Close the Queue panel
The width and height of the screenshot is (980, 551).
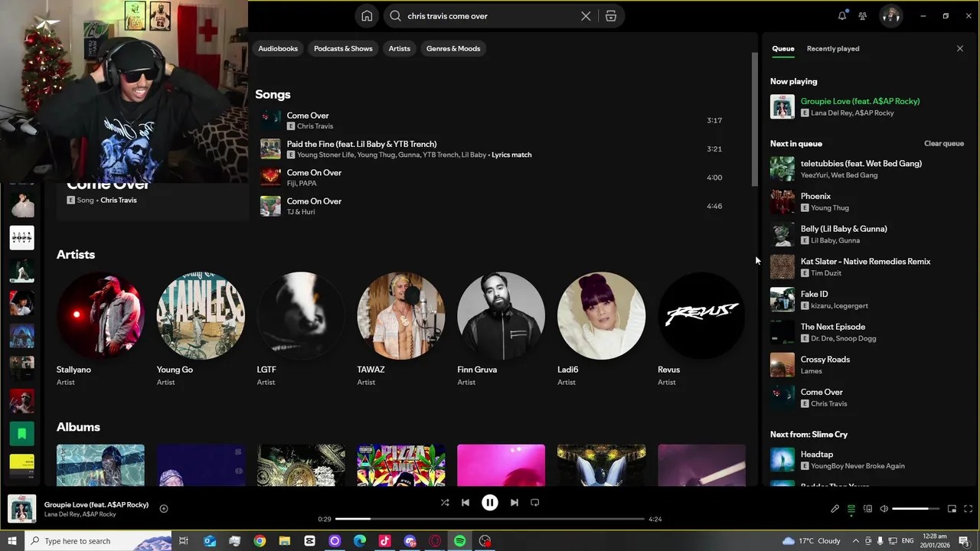point(960,48)
